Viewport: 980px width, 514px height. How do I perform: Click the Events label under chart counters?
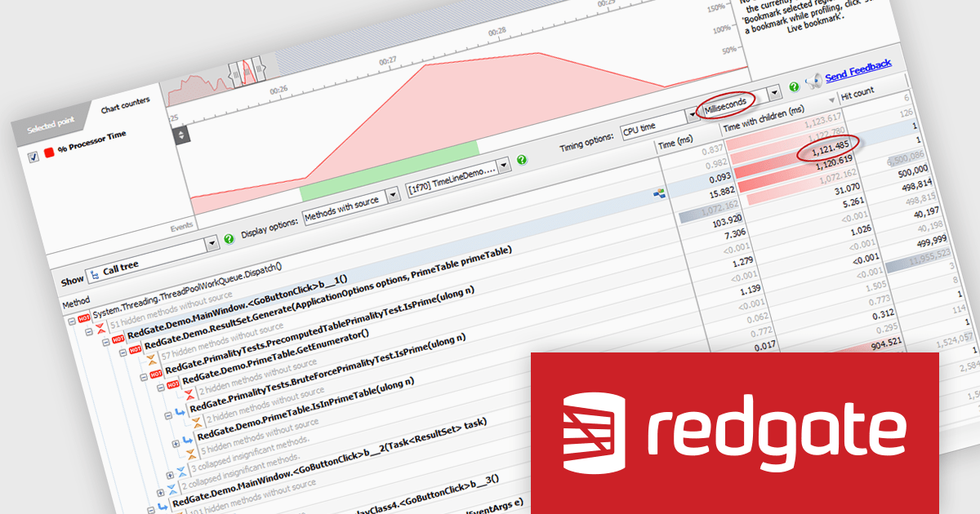180,226
